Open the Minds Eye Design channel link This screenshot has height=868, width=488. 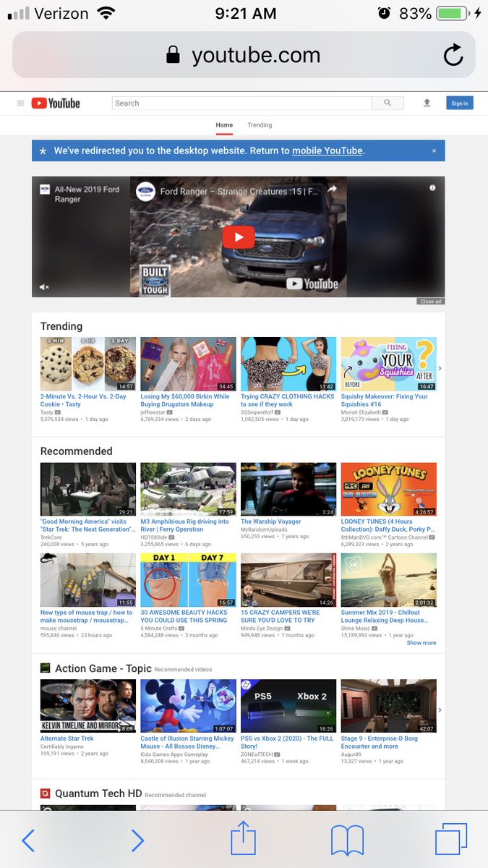click(262, 629)
